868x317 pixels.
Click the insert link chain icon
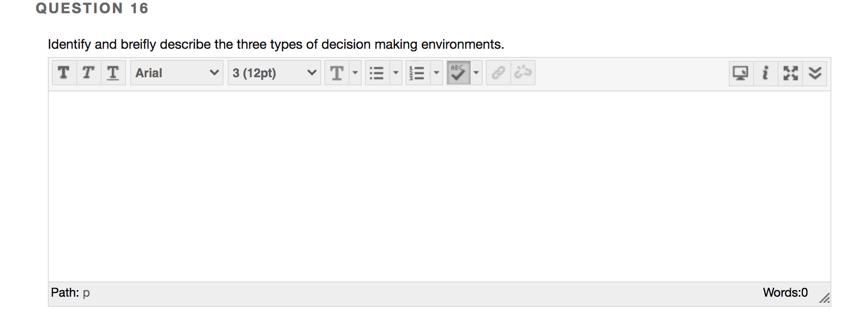coord(499,73)
